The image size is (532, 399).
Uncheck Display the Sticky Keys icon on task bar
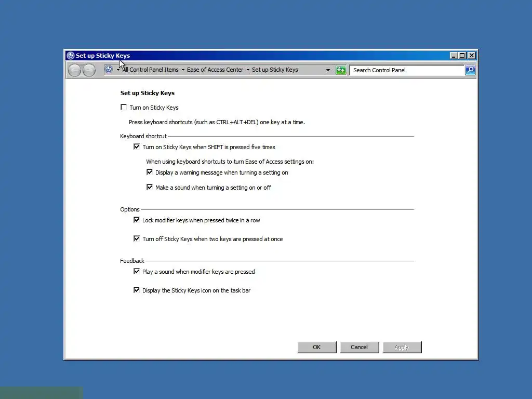click(x=137, y=290)
